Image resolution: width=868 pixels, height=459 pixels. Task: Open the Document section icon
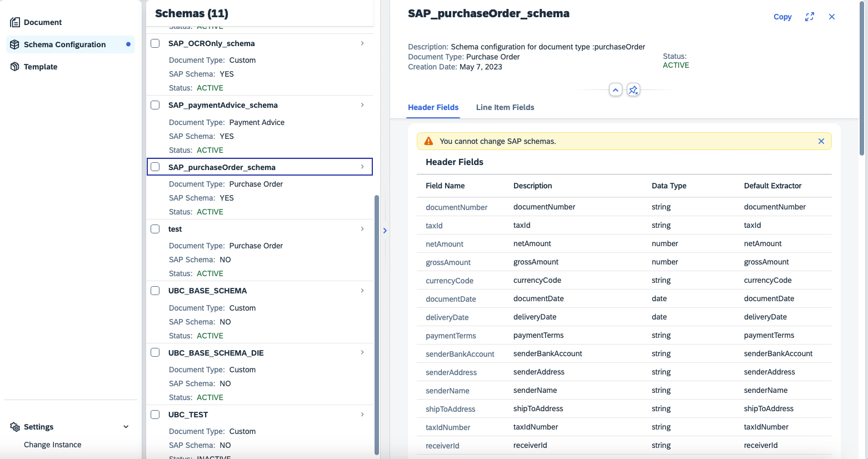pos(15,22)
